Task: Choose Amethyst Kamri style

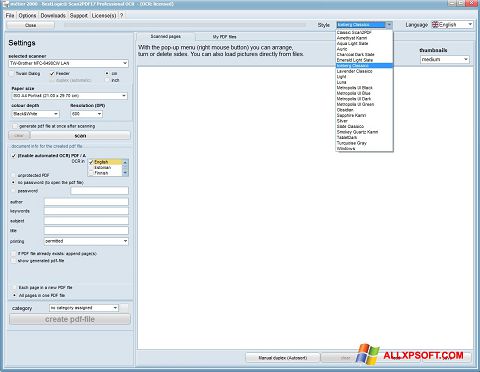Action: coord(352,38)
